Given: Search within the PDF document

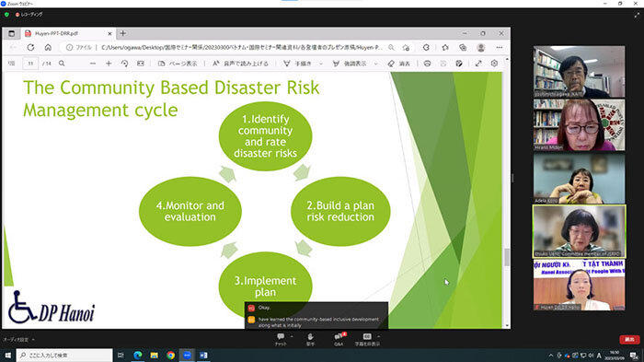Looking at the screenshot, I should (62, 64).
